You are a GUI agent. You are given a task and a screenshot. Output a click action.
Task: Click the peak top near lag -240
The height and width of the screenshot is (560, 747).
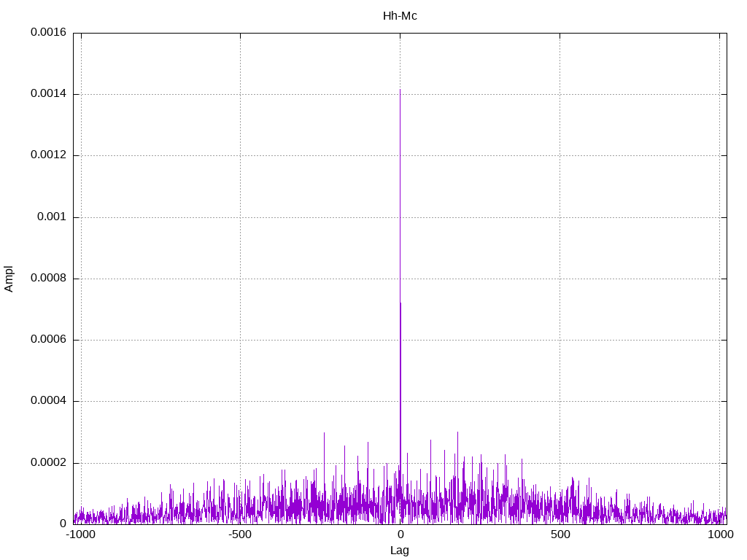coord(324,432)
